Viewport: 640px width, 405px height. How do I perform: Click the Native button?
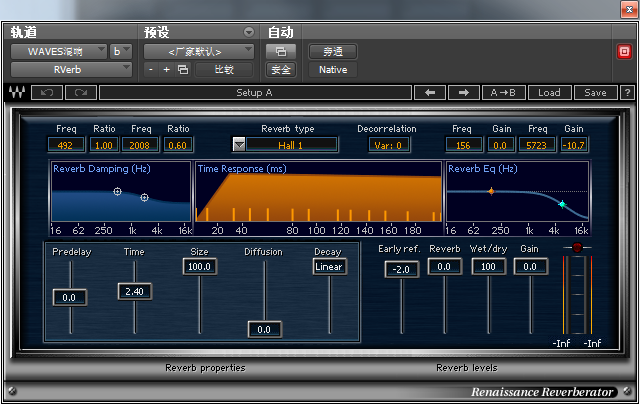333,70
